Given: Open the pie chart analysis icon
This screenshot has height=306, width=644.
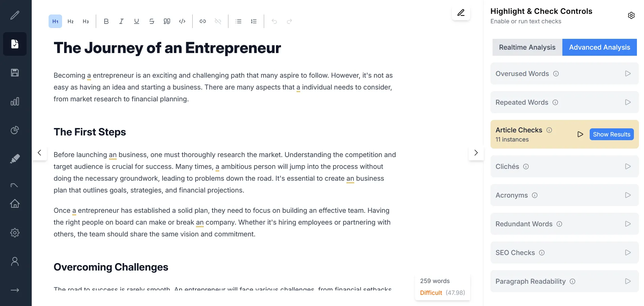Looking at the screenshot, I should pyautogui.click(x=15, y=130).
